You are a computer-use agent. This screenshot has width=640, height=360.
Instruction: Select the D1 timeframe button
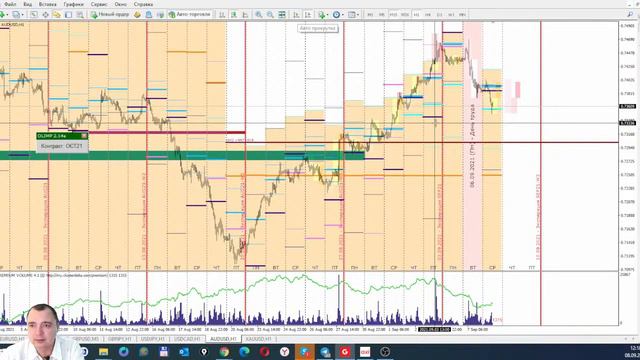[439, 15]
